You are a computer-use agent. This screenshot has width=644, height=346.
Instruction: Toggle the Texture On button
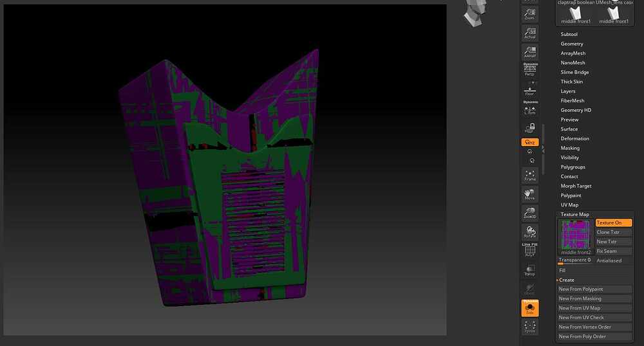(614, 223)
